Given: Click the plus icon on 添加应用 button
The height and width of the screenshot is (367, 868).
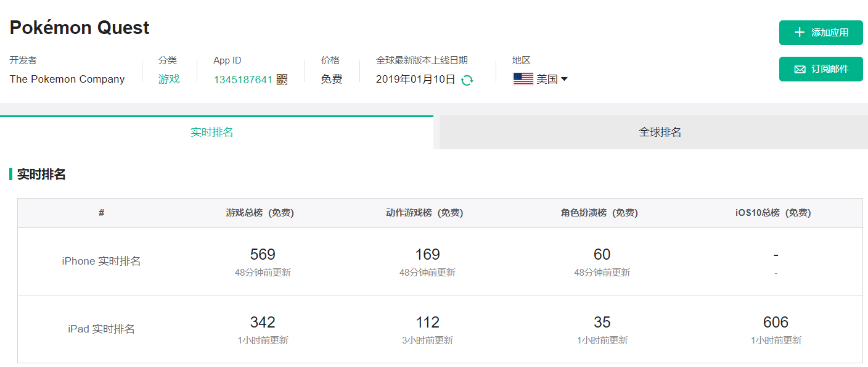Looking at the screenshot, I should coord(800,33).
